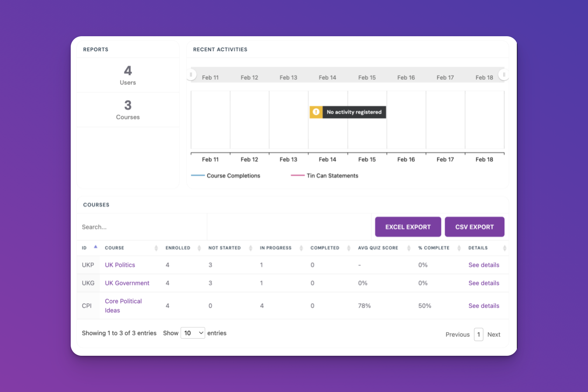Sort using the Completed column arrows
Viewport: 588px width, 392px height.
pyautogui.click(x=348, y=248)
